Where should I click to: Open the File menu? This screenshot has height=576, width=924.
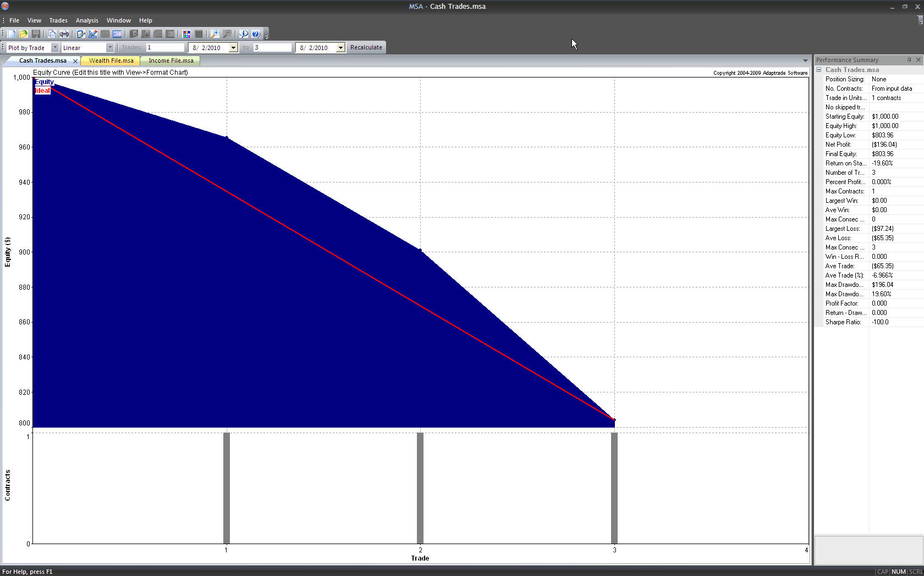(14, 20)
